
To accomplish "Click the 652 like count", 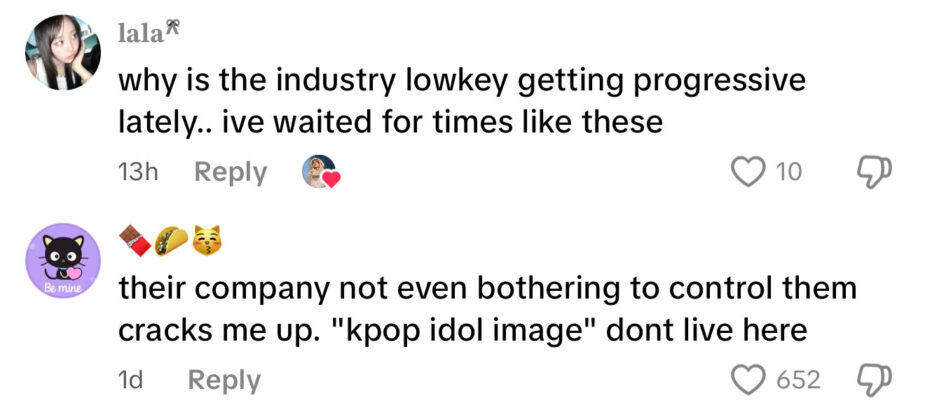I will tap(798, 380).
